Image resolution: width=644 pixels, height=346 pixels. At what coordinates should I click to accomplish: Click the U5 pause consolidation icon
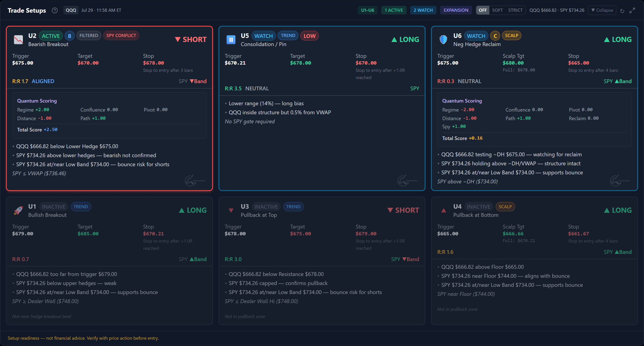point(231,40)
